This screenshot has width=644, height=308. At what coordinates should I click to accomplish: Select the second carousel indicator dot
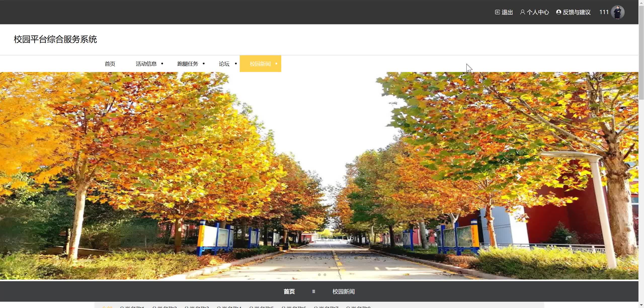coord(325,275)
